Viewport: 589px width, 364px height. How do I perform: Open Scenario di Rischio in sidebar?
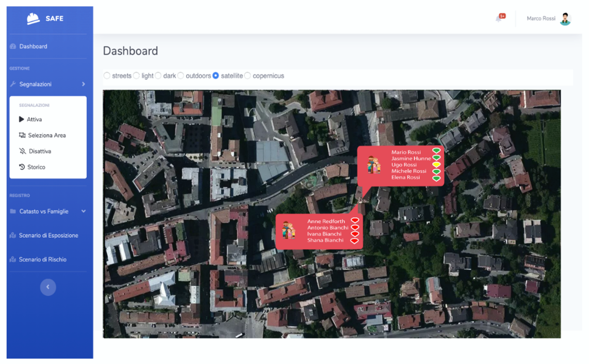pyautogui.click(x=43, y=259)
